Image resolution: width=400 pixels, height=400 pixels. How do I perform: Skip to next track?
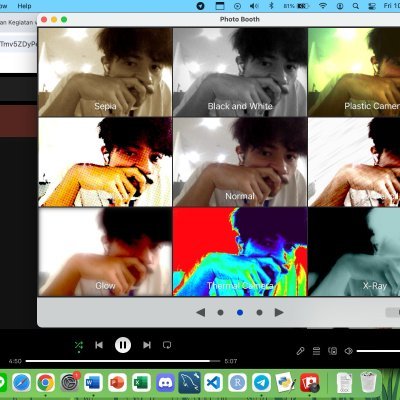[147, 345]
